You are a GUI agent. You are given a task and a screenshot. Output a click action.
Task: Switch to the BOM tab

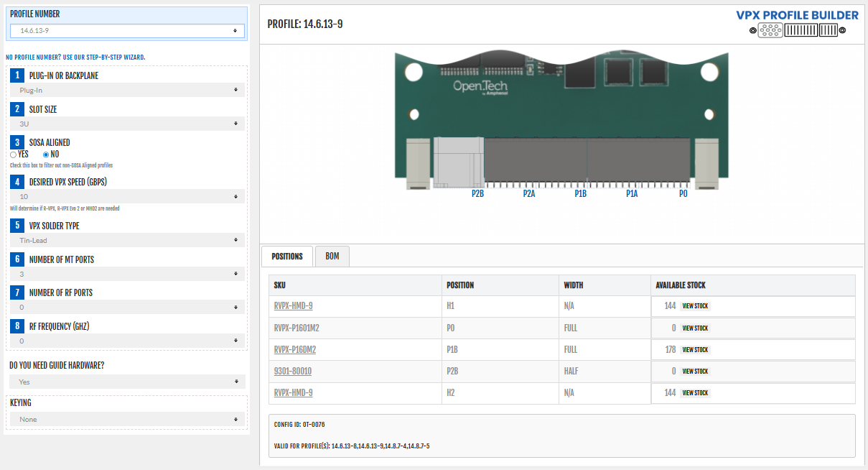tap(332, 256)
